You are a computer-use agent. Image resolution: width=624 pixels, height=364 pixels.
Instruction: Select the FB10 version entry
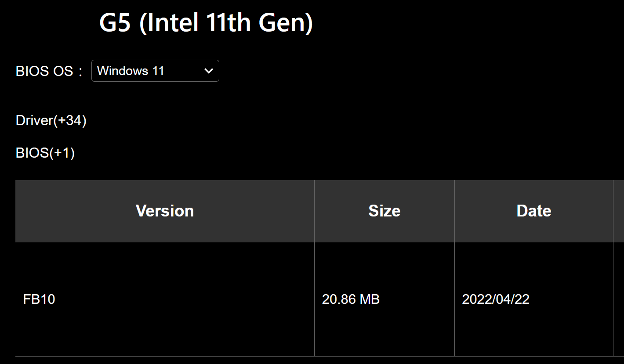(39, 299)
